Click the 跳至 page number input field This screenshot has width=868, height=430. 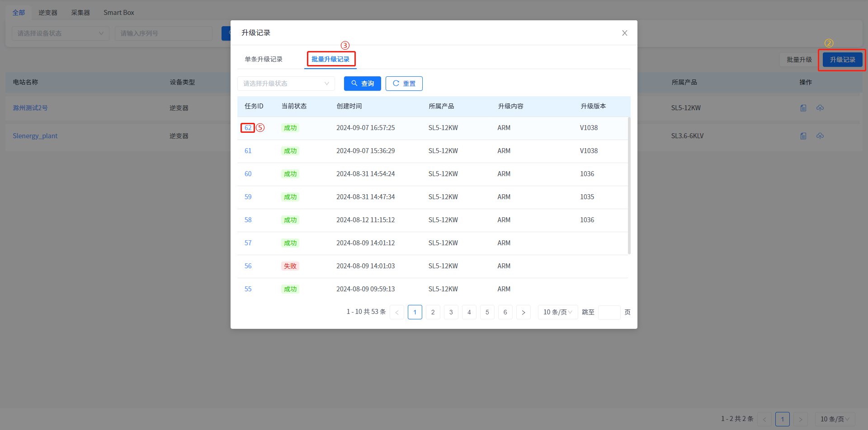[609, 312]
